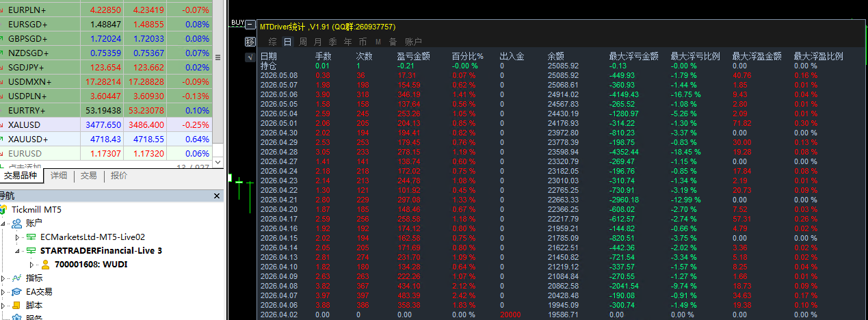Click the BUY label on the chart
The height and width of the screenshot is (320, 868).
pos(237,23)
